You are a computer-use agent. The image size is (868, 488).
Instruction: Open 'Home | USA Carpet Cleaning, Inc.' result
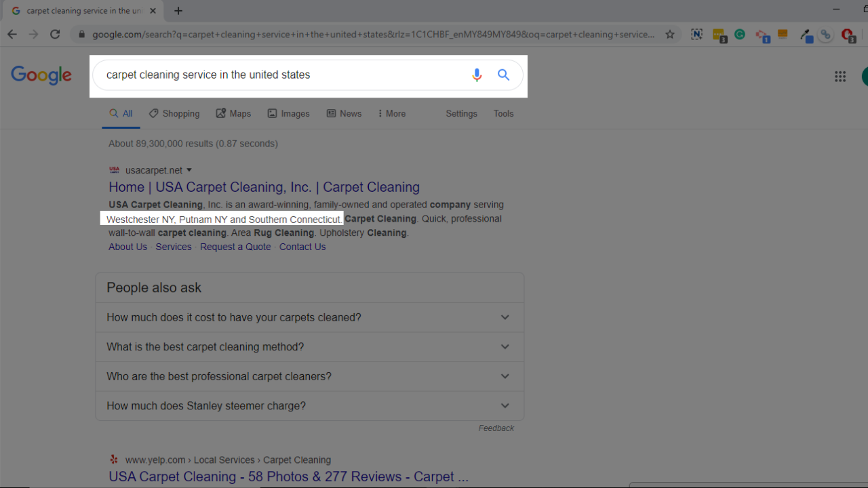click(264, 187)
